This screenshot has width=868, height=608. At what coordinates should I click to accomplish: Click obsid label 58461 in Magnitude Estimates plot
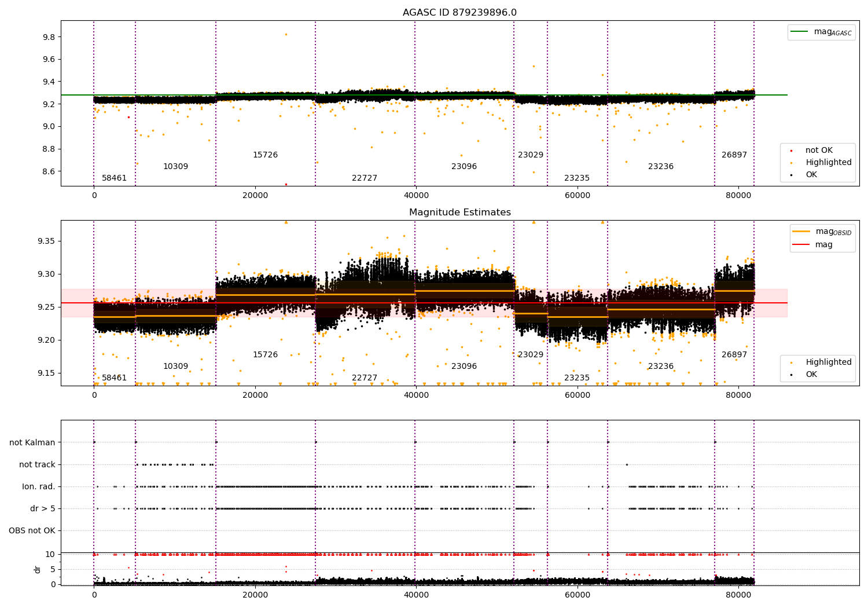tap(114, 378)
